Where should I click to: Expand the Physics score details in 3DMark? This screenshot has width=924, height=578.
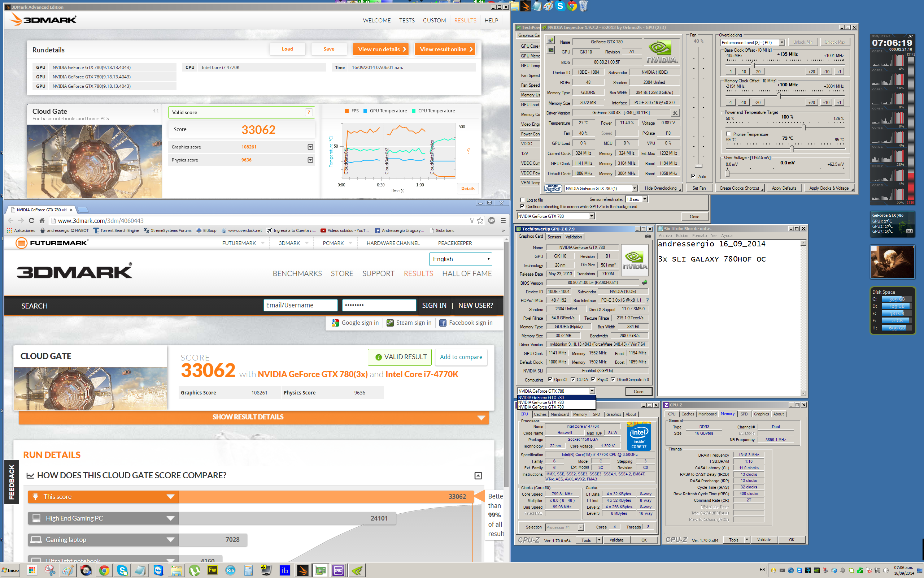click(x=310, y=160)
